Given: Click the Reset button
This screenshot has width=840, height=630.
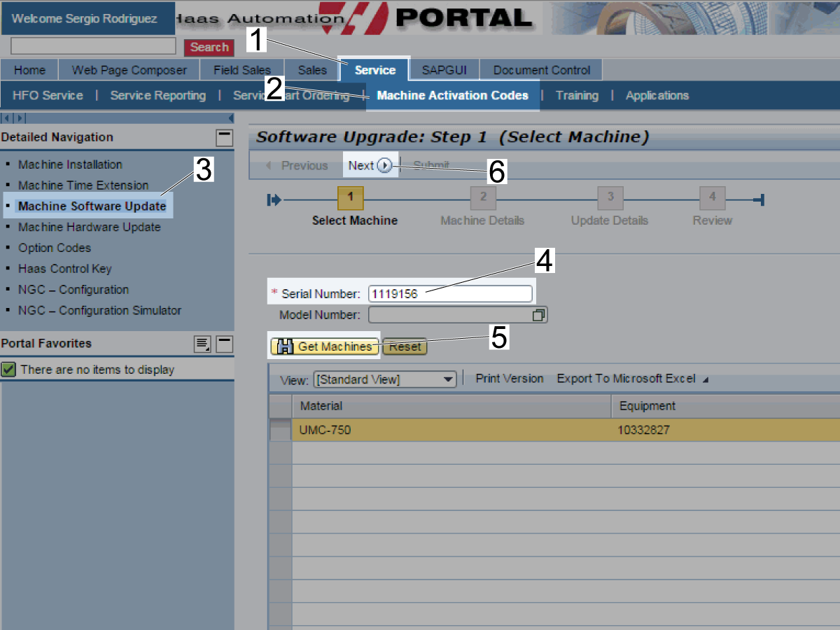Looking at the screenshot, I should (x=405, y=346).
